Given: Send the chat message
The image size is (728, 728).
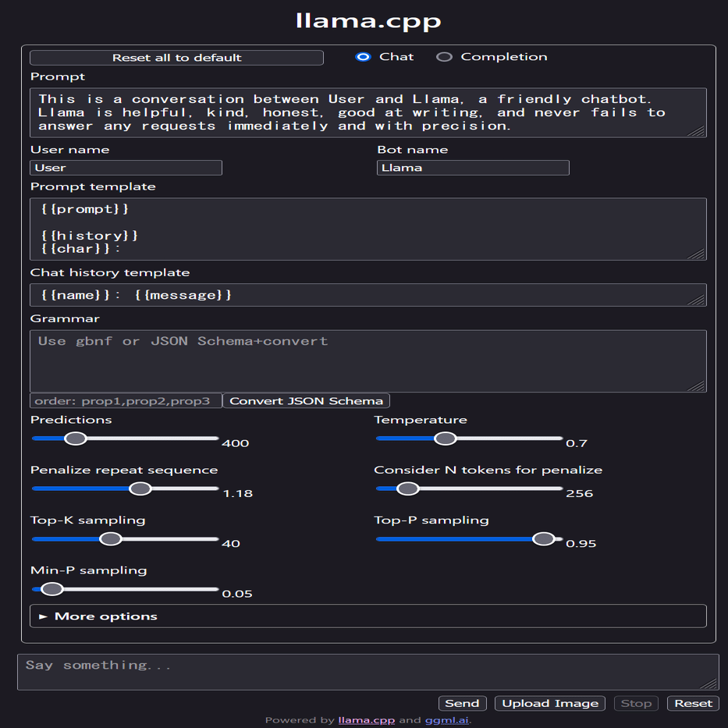Looking at the screenshot, I should click(463, 703).
